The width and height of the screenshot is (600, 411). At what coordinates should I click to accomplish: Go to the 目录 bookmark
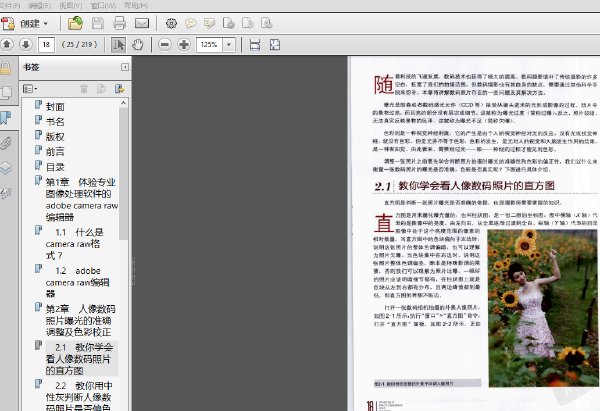(55, 167)
